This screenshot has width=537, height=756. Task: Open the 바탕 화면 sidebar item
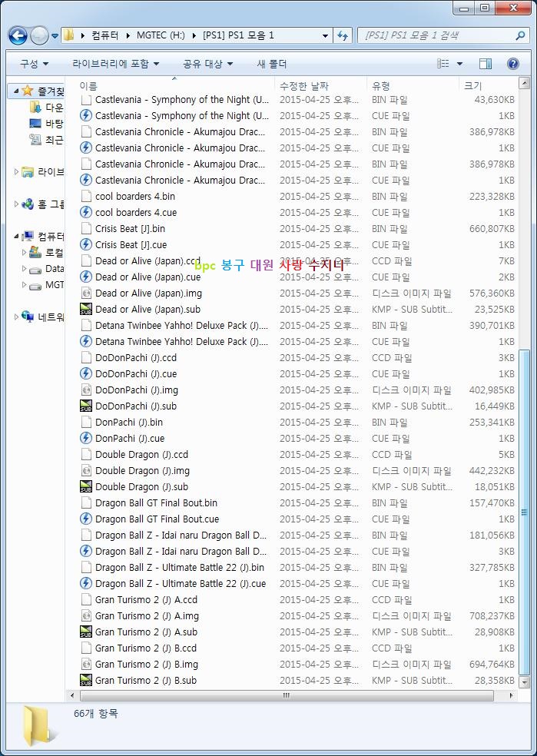click(46, 124)
